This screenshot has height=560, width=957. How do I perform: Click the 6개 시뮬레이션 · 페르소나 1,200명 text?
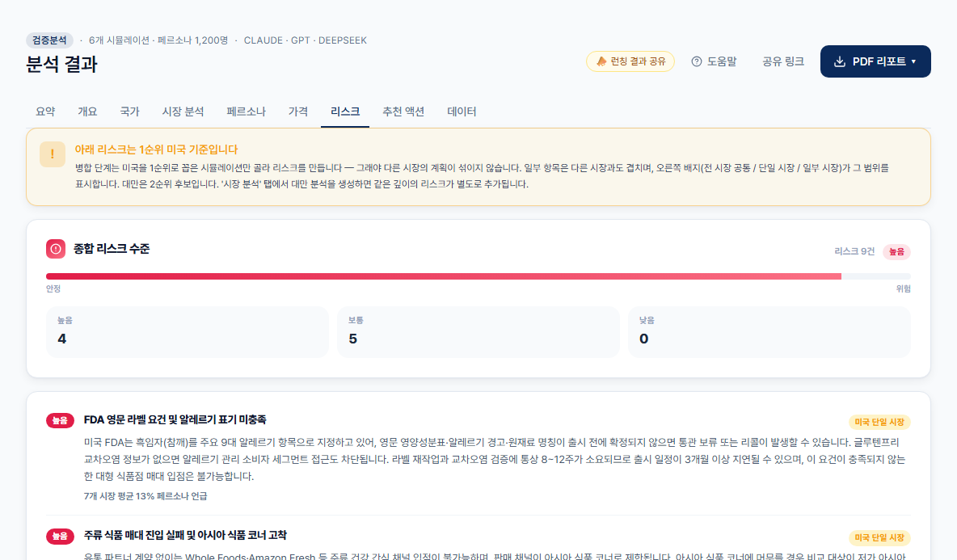(x=158, y=40)
